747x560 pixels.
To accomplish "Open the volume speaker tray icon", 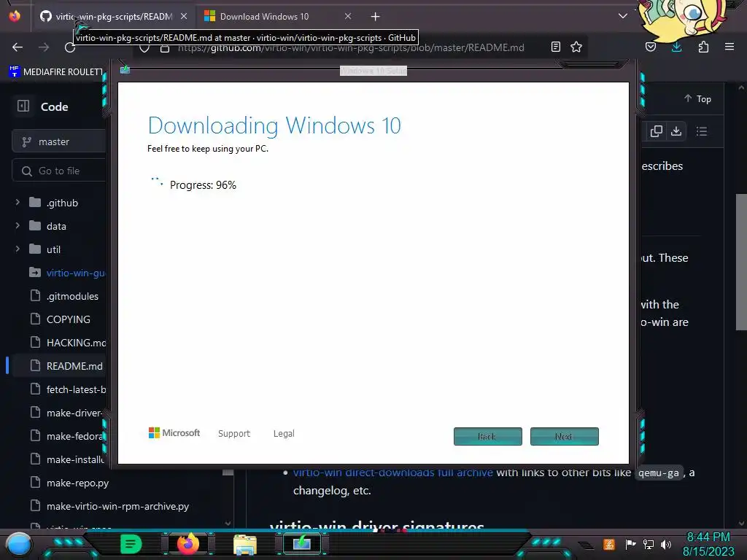I will coord(666,544).
